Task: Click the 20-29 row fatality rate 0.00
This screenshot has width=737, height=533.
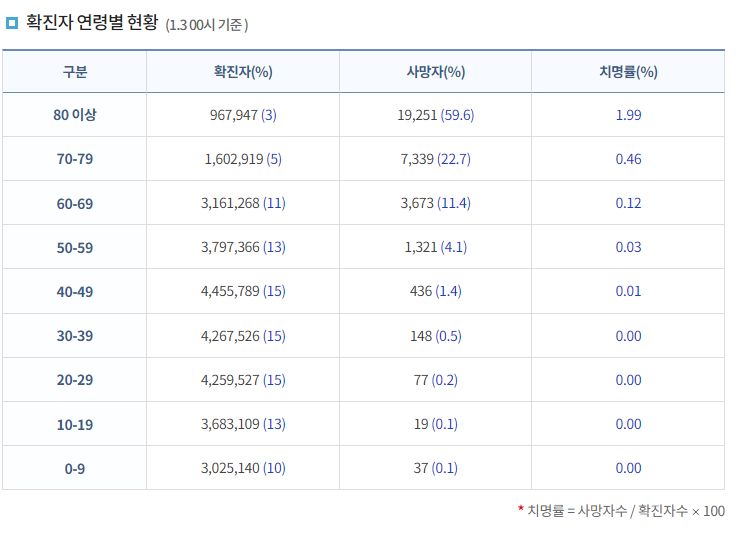Action: click(x=628, y=380)
